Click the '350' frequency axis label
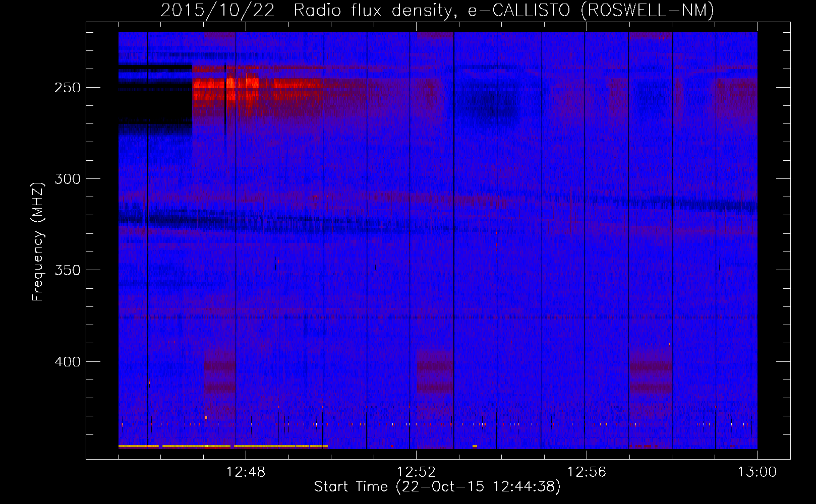 [68, 270]
